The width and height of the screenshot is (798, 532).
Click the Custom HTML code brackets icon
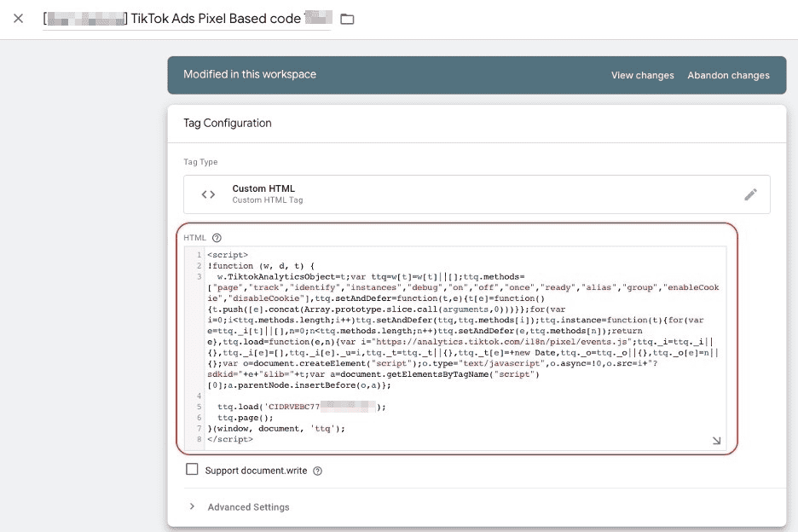click(208, 194)
